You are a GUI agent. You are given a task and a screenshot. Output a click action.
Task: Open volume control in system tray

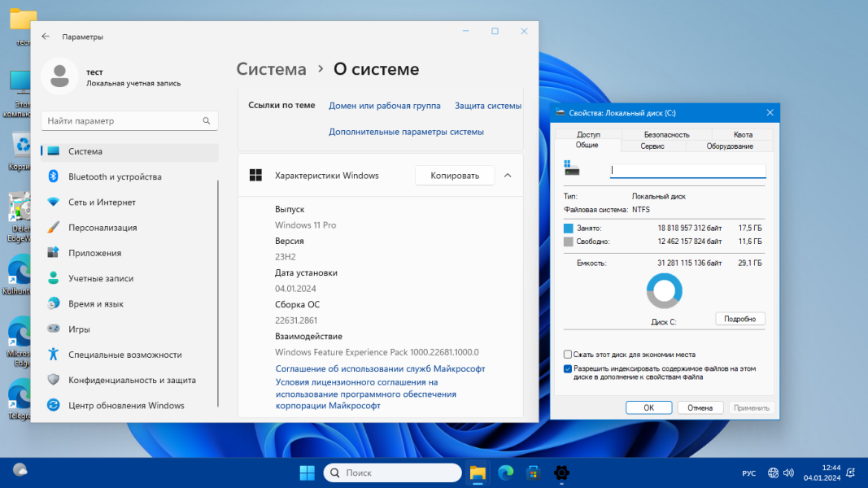tap(789, 473)
